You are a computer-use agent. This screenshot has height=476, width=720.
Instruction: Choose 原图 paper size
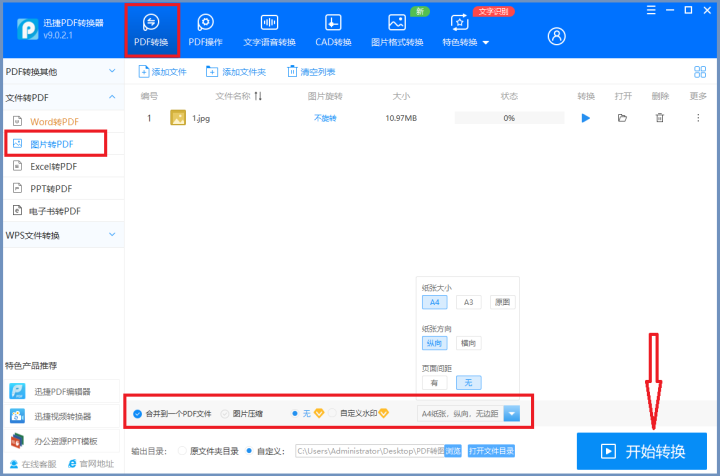(x=502, y=302)
